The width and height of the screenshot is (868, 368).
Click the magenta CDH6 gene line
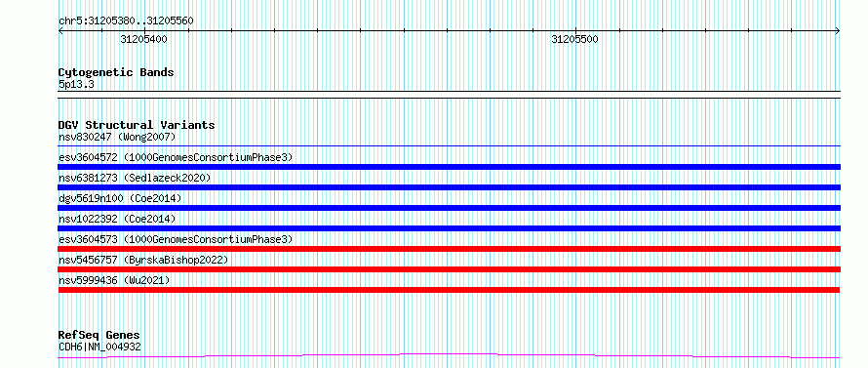point(449,355)
